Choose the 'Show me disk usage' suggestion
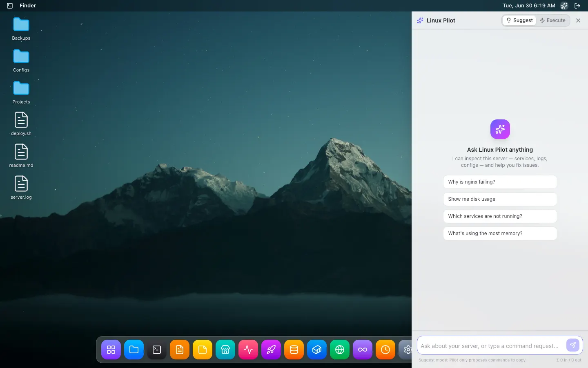This screenshot has width=588, height=368. [500, 199]
